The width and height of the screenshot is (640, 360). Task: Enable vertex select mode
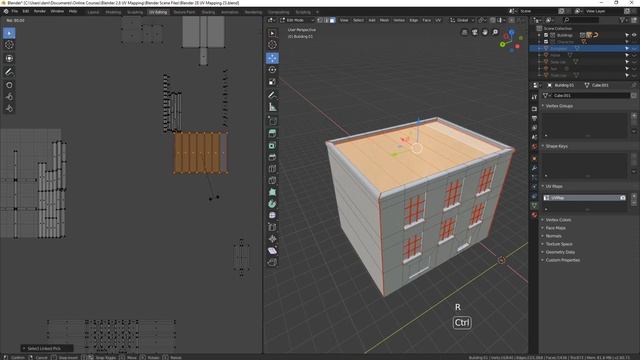coord(320,20)
